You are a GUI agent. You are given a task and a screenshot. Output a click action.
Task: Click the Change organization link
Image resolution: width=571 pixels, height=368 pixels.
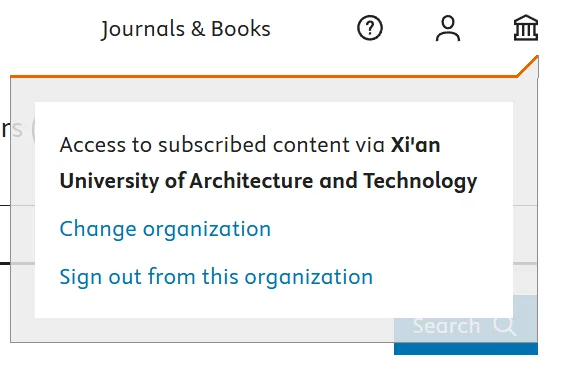pyautogui.click(x=165, y=229)
